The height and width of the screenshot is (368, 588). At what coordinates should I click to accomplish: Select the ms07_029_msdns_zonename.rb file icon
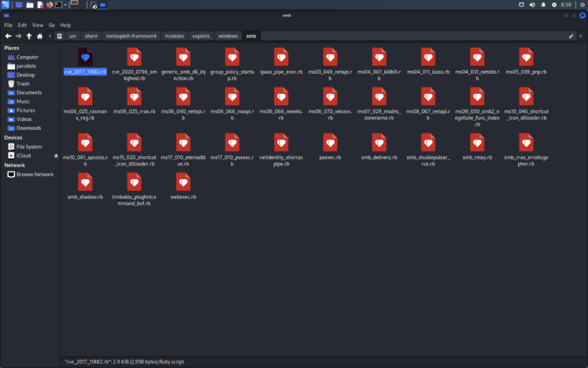coord(379,96)
